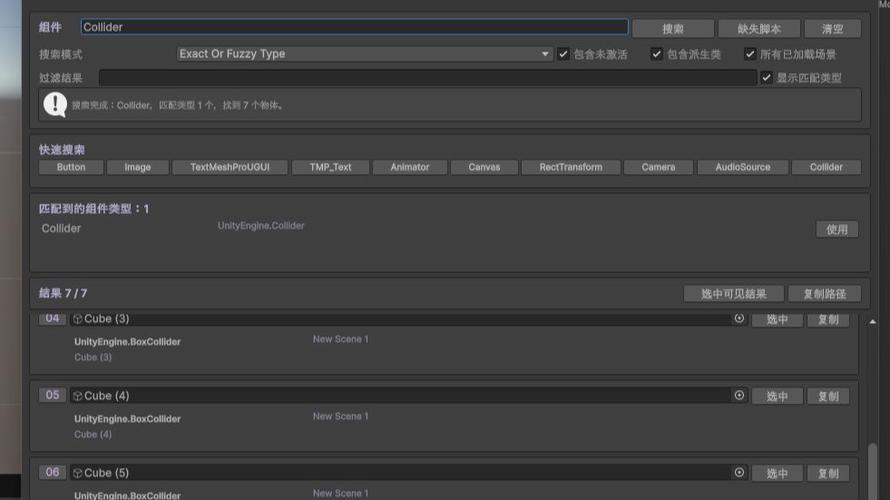890x500 pixels.
Task: Click the ping target icon on Cube (4) row
Action: coord(739,395)
